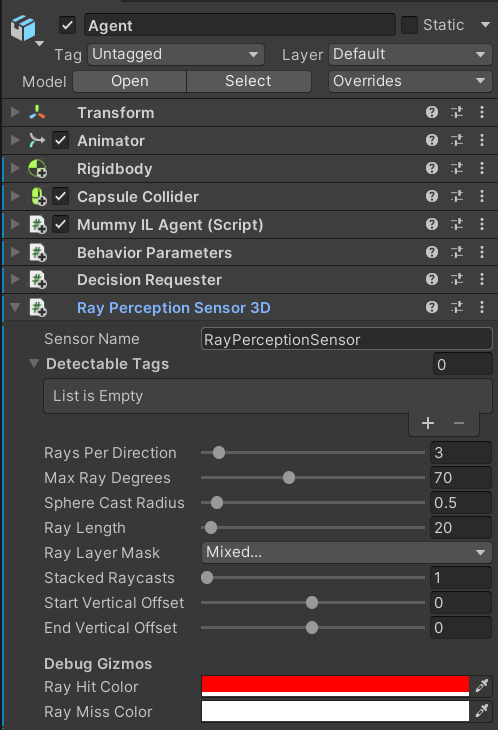The image size is (498, 730).
Task: Disable the Animator component checkbox
Action: (x=61, y=140)
